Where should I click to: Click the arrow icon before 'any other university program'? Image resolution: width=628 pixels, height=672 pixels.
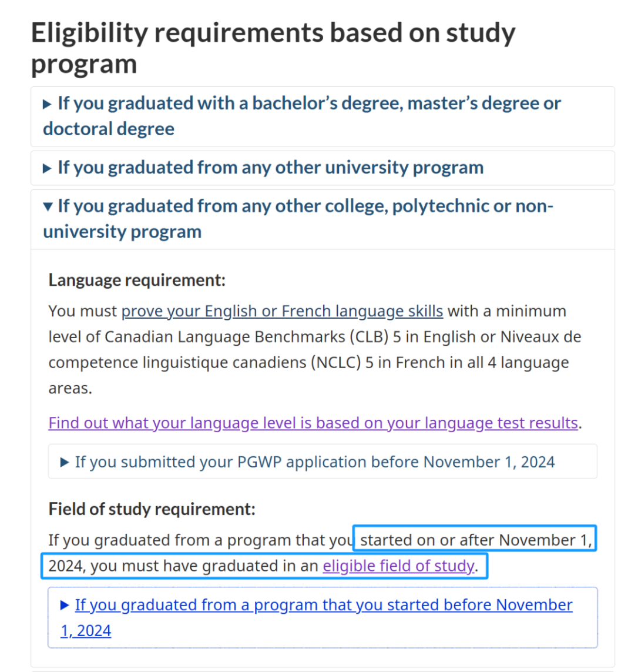click(48, 169)
